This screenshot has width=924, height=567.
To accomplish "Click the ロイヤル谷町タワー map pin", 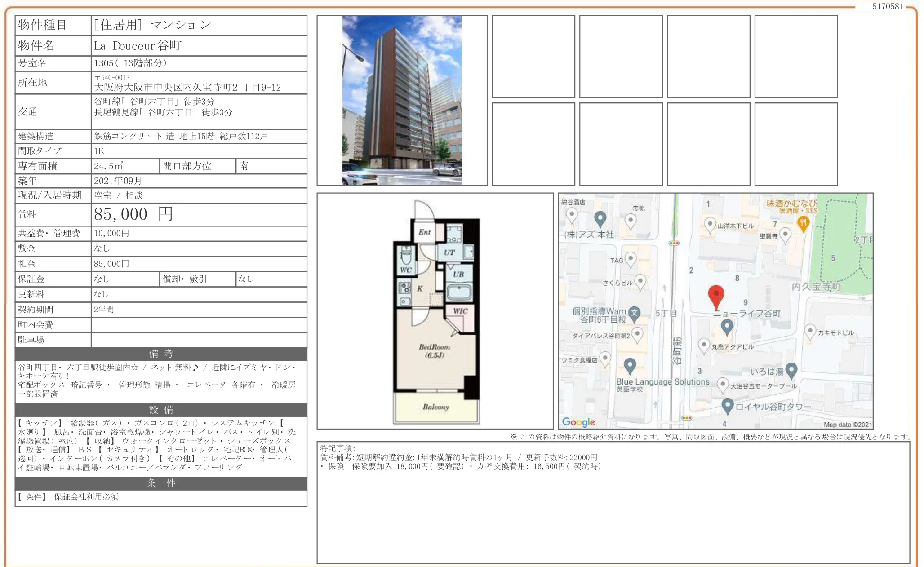I will (728, 403).
